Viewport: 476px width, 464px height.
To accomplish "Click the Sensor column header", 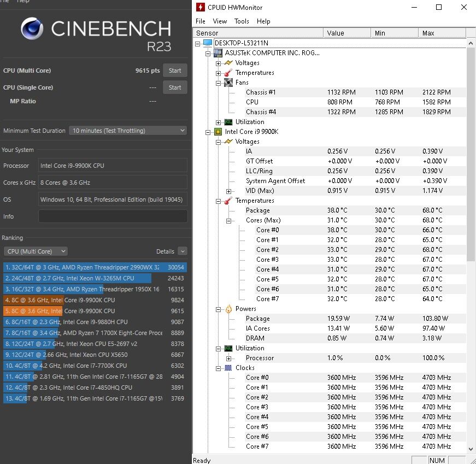I will point(258,33).
